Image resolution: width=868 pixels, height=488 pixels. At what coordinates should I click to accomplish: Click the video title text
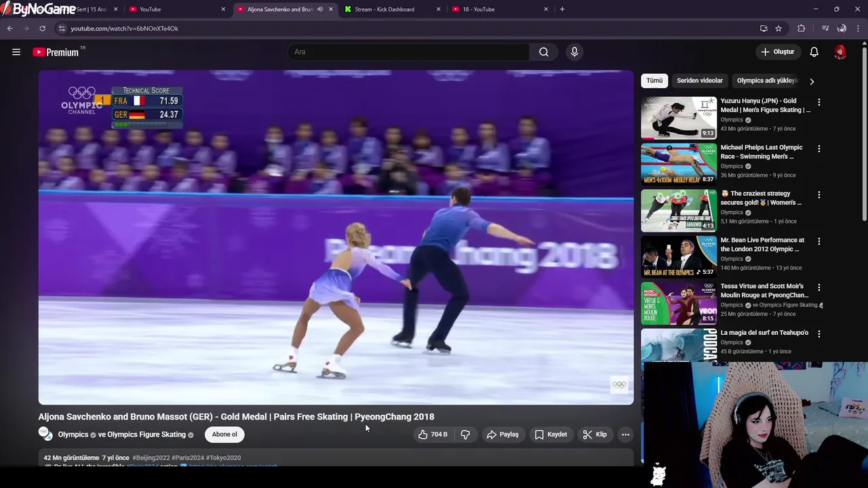(x=236, y=417)
